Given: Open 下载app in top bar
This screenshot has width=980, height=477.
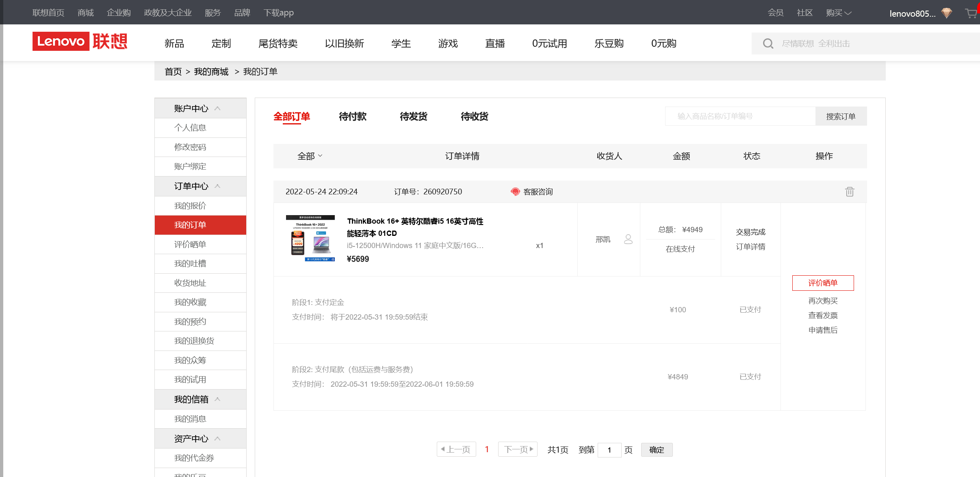Looking at the screenshot, I should pyautogui.click(x=279, y=13).
